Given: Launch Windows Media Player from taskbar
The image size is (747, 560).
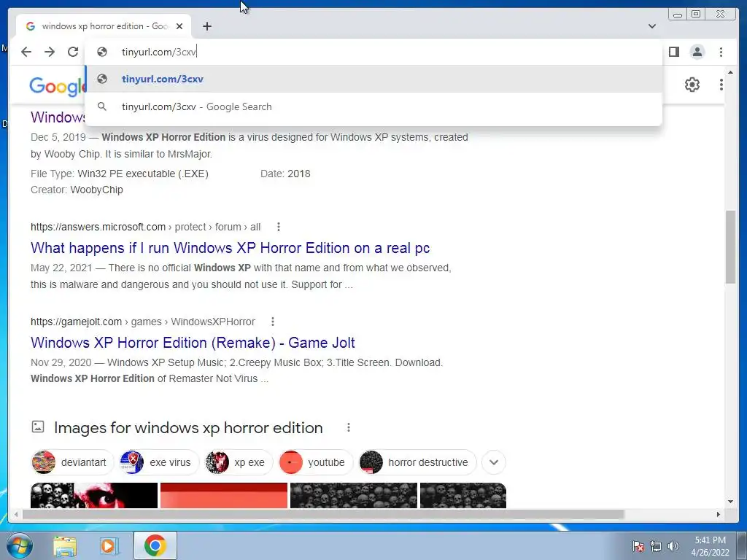Looking at the screenshot, I should pos(109,546).
